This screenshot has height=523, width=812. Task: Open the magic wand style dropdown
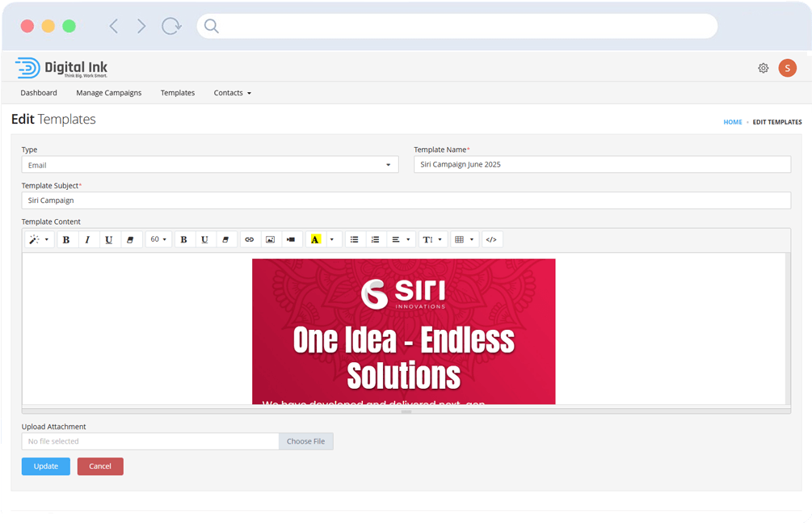tap(39, 239)
